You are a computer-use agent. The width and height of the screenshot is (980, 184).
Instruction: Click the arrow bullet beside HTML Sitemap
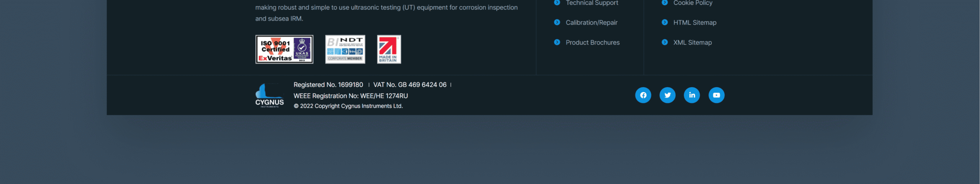665,22
